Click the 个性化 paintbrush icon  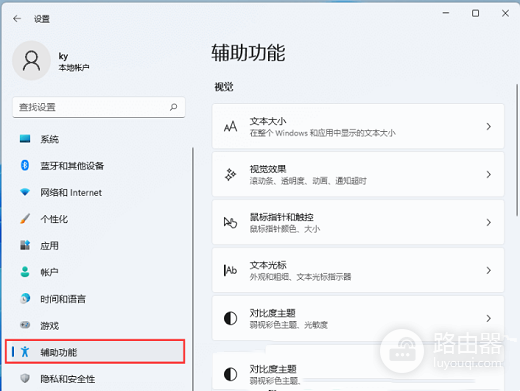coord(25,219)
